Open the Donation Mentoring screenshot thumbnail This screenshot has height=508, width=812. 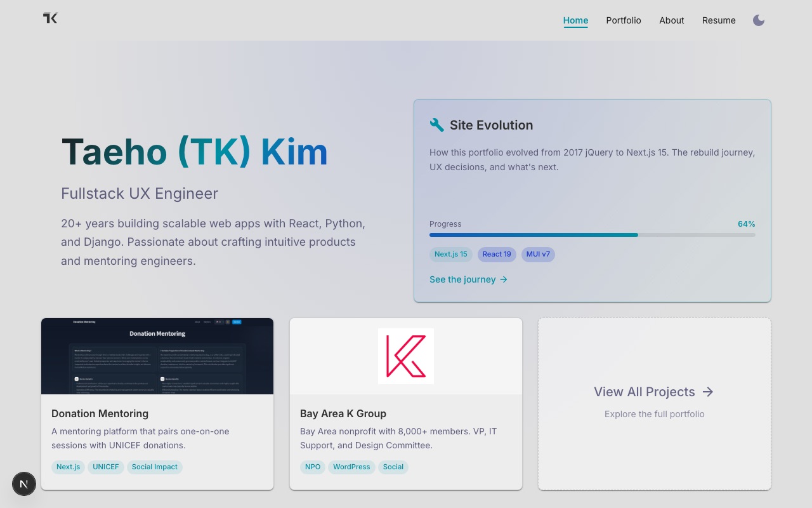157,356
